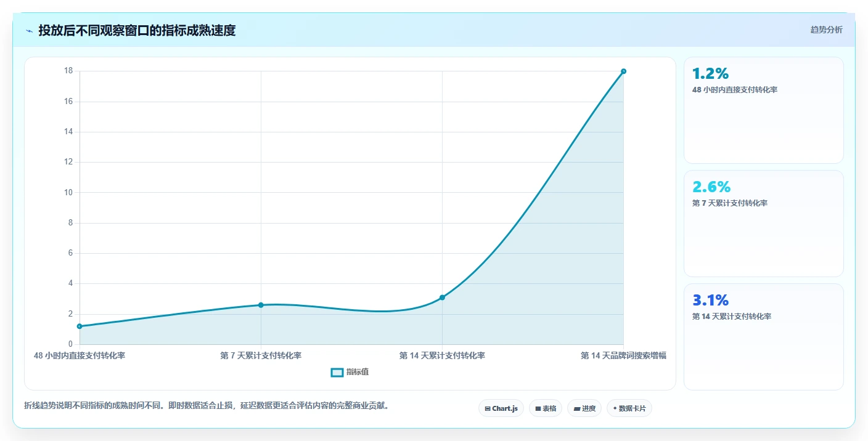
Task: Click the data point for 48 小时内直接支付转化率
Action: [80, 326]
